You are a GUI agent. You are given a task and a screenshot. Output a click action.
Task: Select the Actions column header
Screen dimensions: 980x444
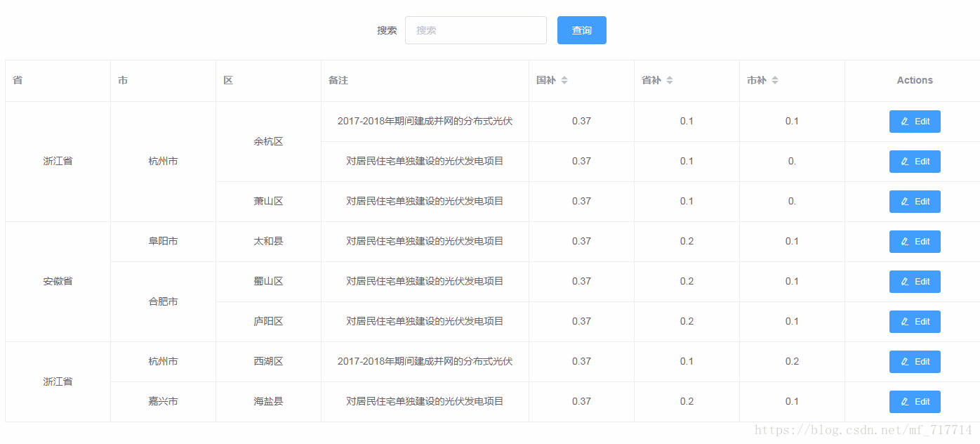click(914, 80)
